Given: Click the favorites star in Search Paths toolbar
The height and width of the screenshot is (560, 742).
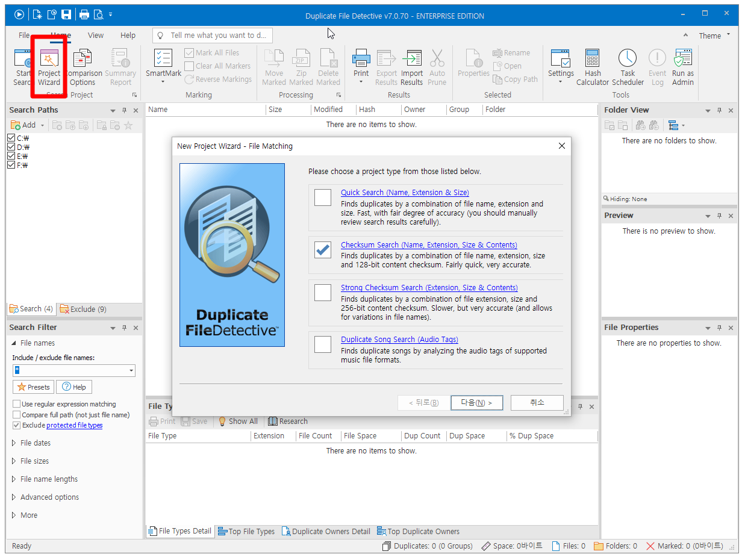Looking at the screenshot, I should pyautogui.click(x=128, y=125).
